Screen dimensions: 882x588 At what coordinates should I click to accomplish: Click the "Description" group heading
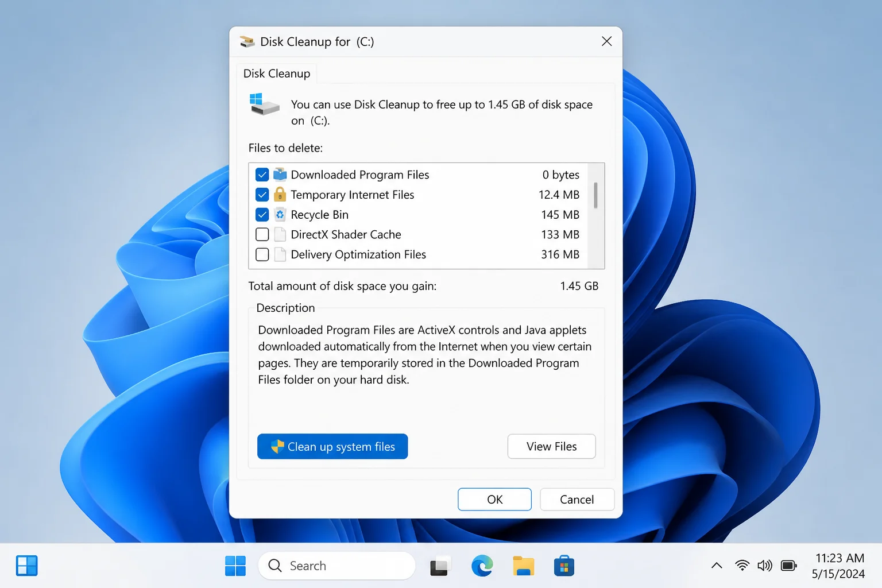coord(285,308)
